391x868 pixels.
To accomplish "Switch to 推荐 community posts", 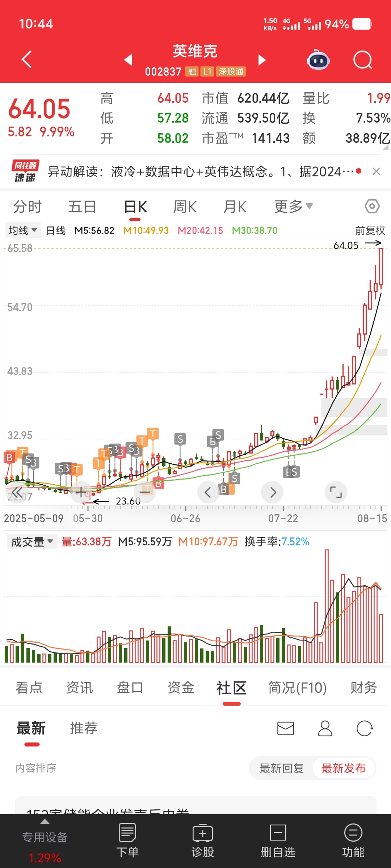I will (84, 728).
